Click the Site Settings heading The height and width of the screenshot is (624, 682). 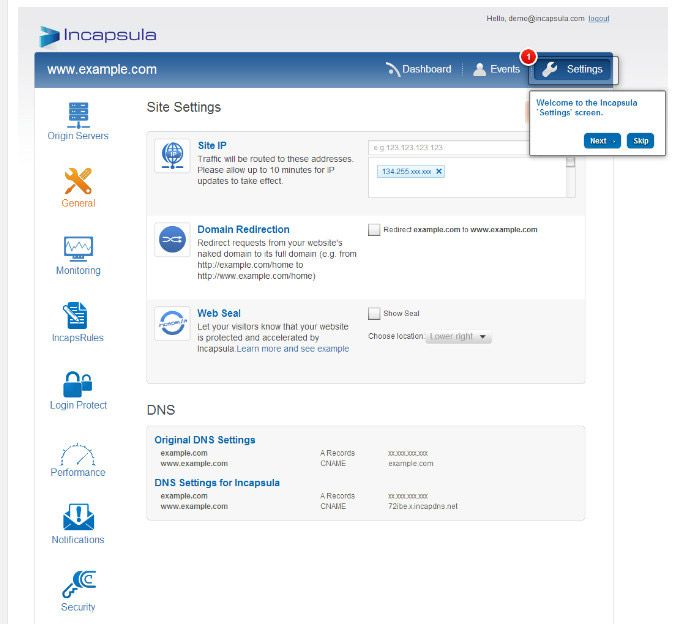(x=184, y=107)
